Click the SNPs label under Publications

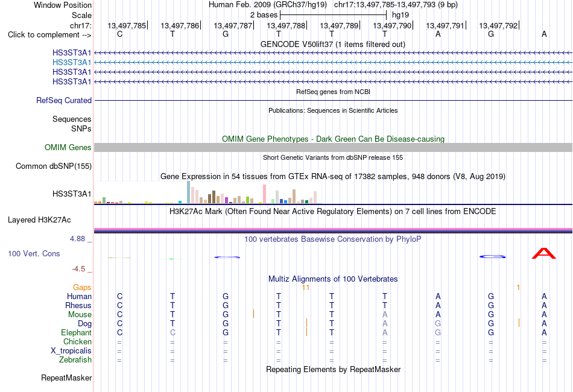(x=81, y=128)
